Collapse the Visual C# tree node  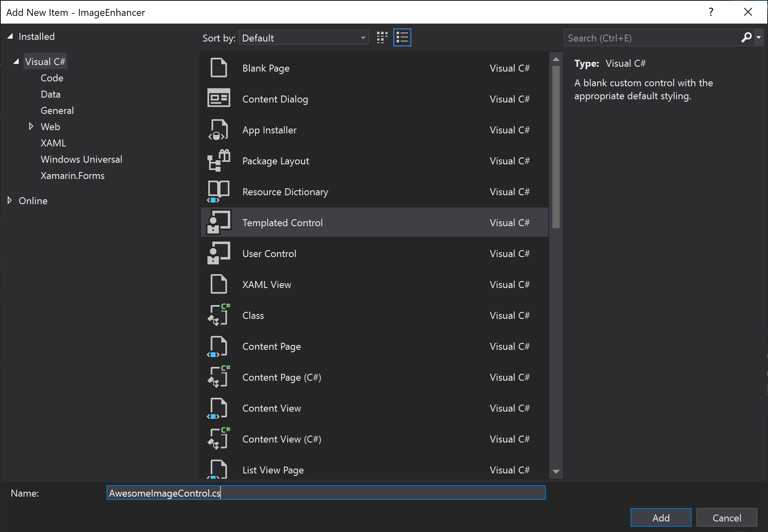16,61
